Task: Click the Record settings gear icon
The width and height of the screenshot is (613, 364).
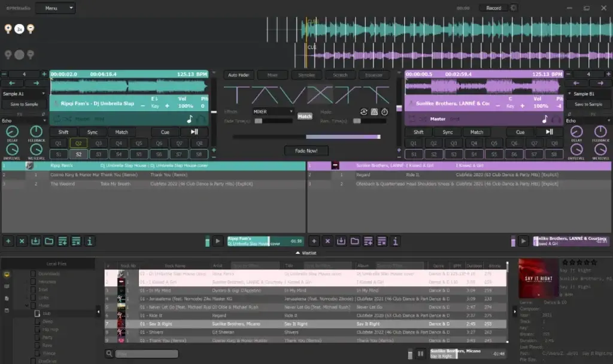Action: click(x=513, y=8)
